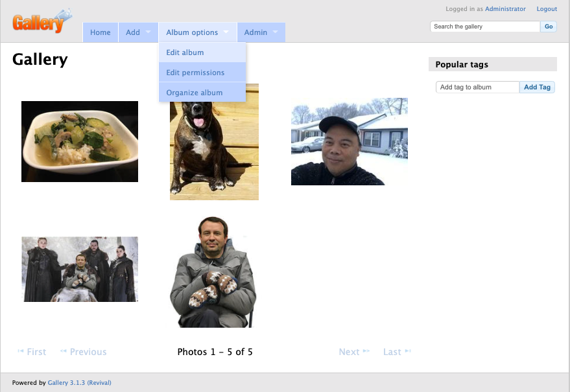Viewport: 570px width, 392px height.
Task: Open the Home menu tab
Action: 100,32
